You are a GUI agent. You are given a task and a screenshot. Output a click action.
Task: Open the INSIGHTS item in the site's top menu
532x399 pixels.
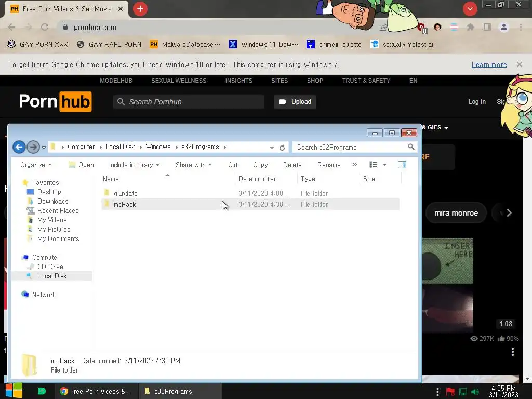(x=239, y=81)
